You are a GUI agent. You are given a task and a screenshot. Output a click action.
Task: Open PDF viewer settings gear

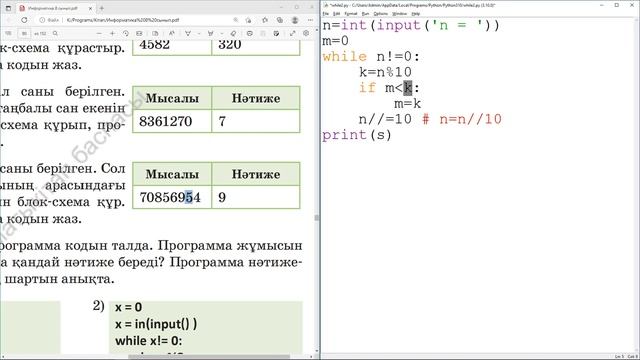306,33
